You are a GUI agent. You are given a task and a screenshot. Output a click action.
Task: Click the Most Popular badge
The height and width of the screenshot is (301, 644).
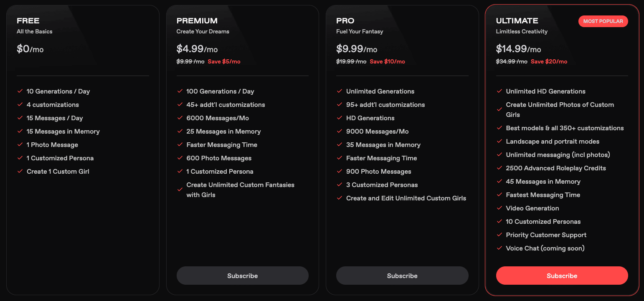pyautogui.click(x=603, y=21)
